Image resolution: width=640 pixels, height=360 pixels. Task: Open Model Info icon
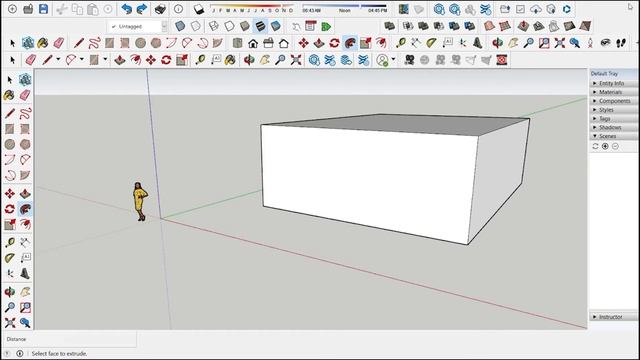(178, 9)
